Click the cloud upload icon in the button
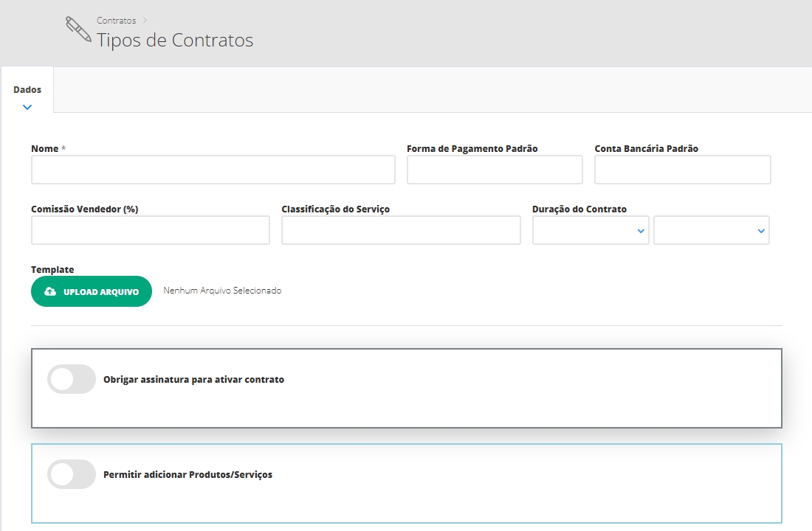This screenshot has width=812, height=531. (x=50, y=292)
